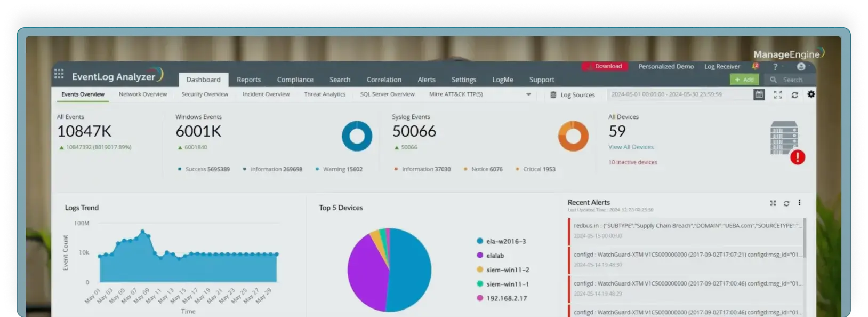The height and width of the screenshot is (317, 868).
Task: Refresh the Recent Alerts widget
Action: [786, 203]
